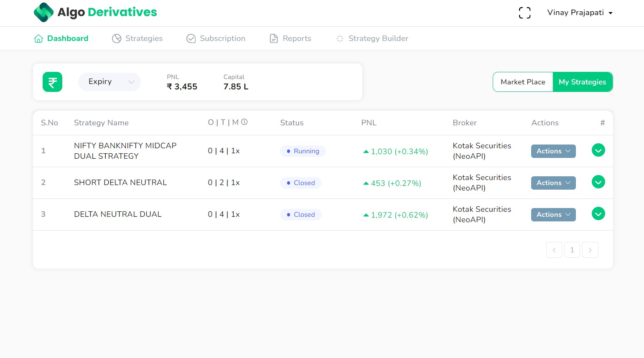
Task: Select page 1 in pagination
Action: (572, 250)
